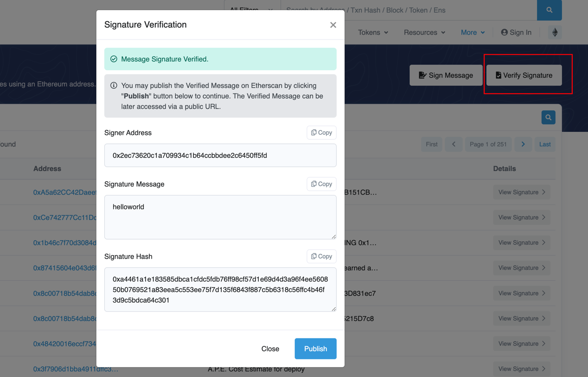588x377 pixels.
Task: View Signature for 0x1b46c7f70d3084d row
Action: 522,243
